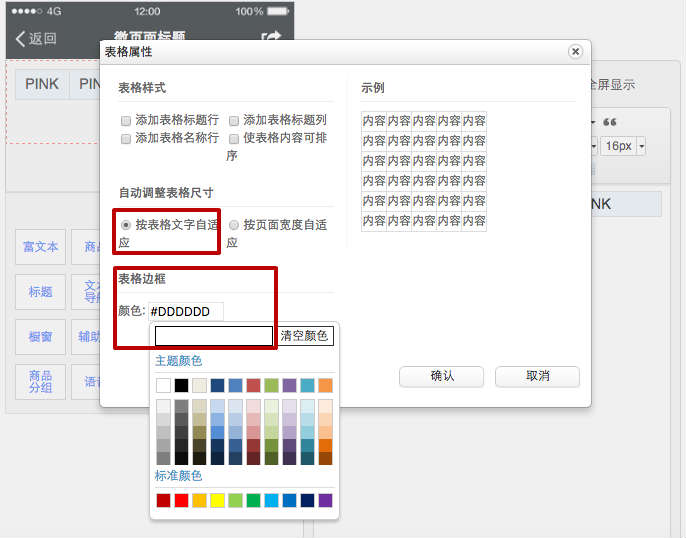
Task: Pick the yellow swatch in standard colors
Action: (x=217, y=500)
